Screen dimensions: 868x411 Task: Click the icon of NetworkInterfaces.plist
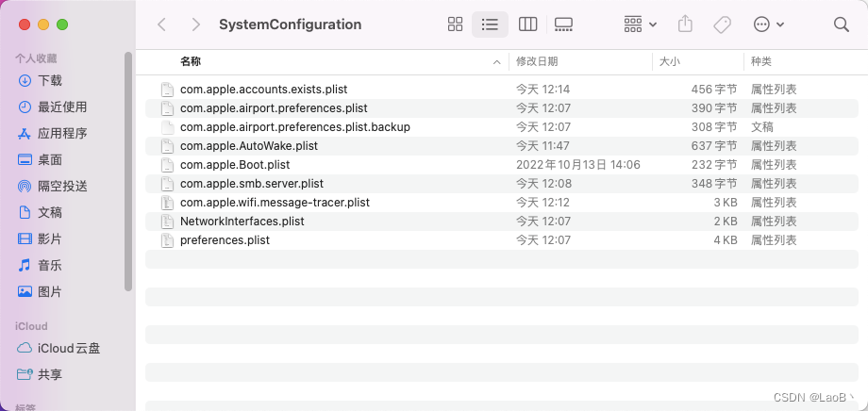tap(167, 221)
